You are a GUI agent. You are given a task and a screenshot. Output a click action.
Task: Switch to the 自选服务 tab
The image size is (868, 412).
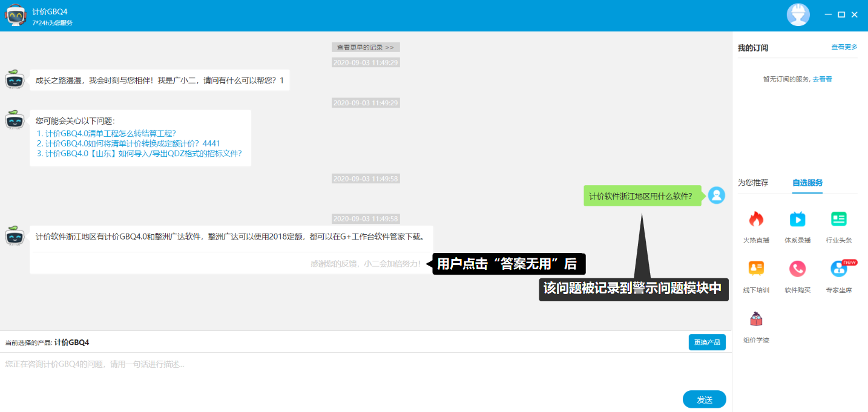(x=807, y=183)
